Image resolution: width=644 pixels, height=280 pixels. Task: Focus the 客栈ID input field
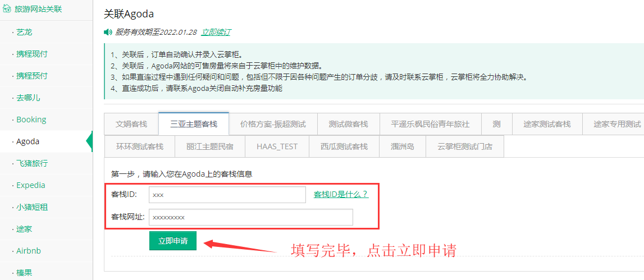[x=227, y=195]
